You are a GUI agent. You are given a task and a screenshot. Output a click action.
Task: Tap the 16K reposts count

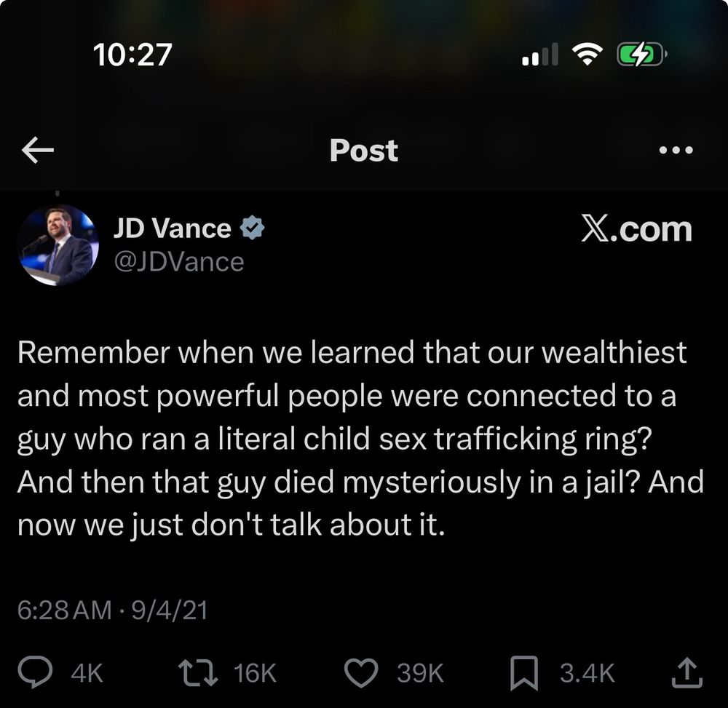tap(255, 673)
